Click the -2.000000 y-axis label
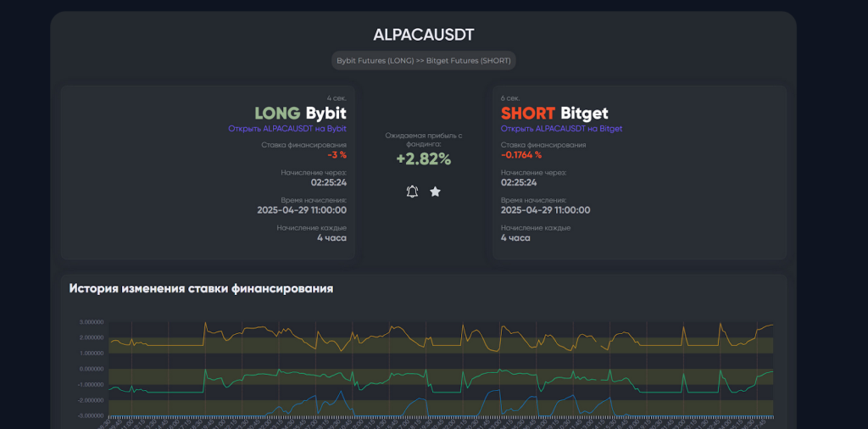This screenshot has height=429, width=868. (90, 399)
